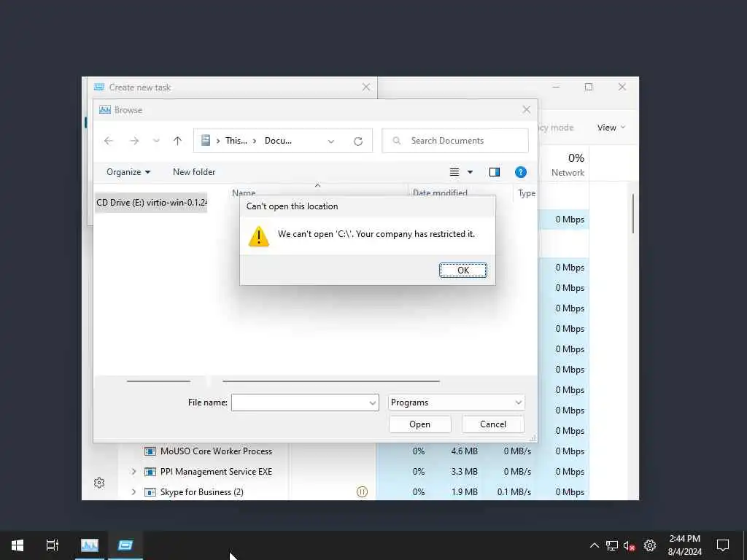Expand the File name history dropdown
The image size is (747, 560).
(x=373, y=402)
